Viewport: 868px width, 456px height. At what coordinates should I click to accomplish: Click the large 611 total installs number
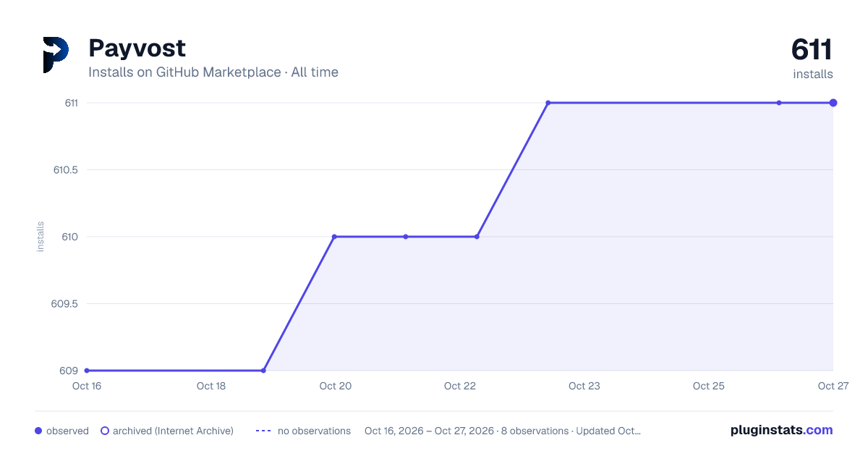pos(812,50)
